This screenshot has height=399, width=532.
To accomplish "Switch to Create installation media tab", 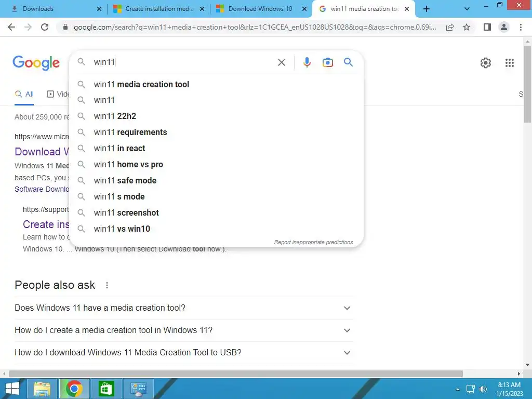I will [x=158, y=9].
